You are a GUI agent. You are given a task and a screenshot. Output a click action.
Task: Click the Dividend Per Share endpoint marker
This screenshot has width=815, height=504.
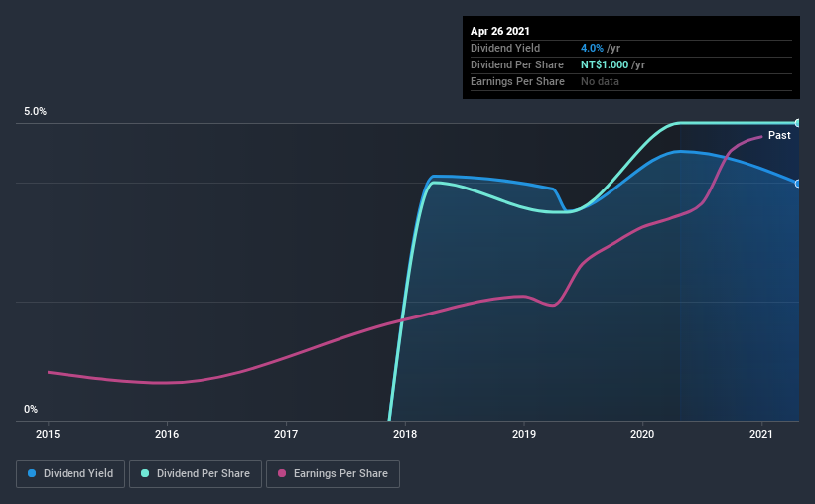[x=798, y=123]
